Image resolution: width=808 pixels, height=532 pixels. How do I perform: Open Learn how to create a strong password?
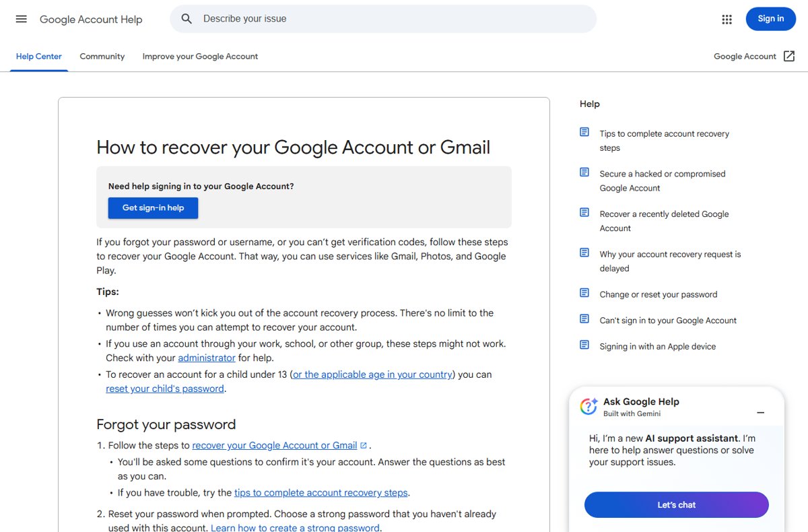(295, 527)
